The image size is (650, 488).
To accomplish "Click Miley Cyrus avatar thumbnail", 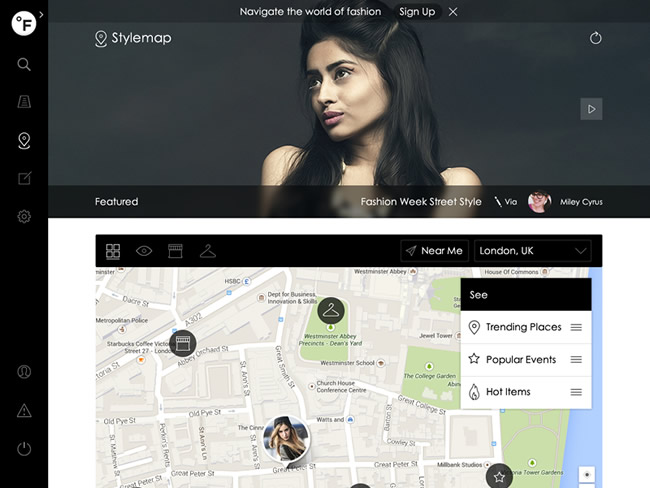I will coord(539,202).
